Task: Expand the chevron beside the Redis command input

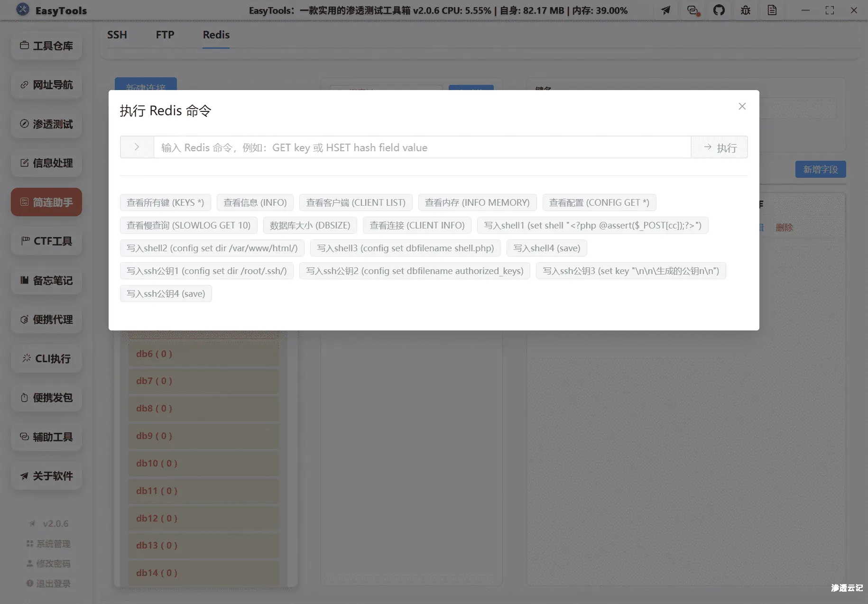Action: [x=137, y=147]
